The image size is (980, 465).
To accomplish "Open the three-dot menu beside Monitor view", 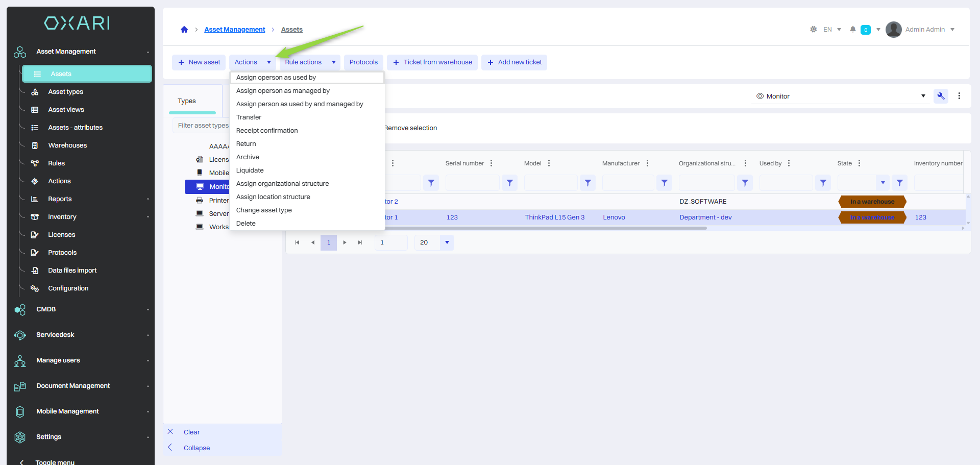I will pos(959,96).
